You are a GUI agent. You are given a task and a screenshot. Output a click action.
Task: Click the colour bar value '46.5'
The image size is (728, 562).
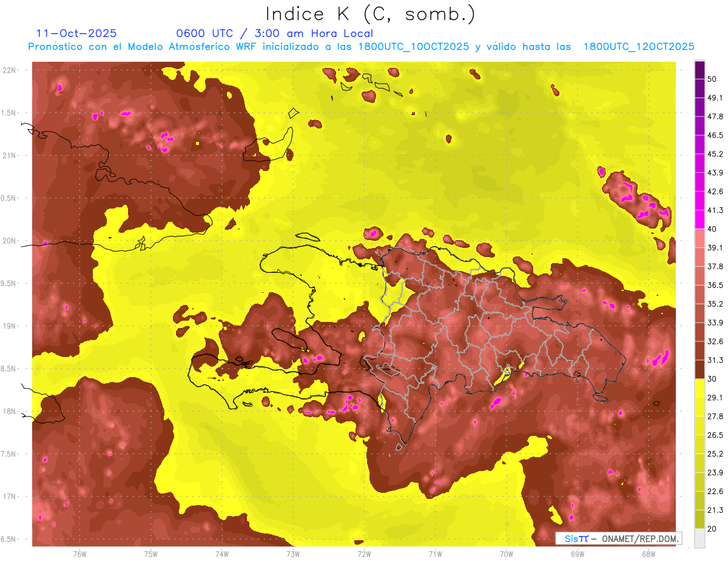[715, 135]
